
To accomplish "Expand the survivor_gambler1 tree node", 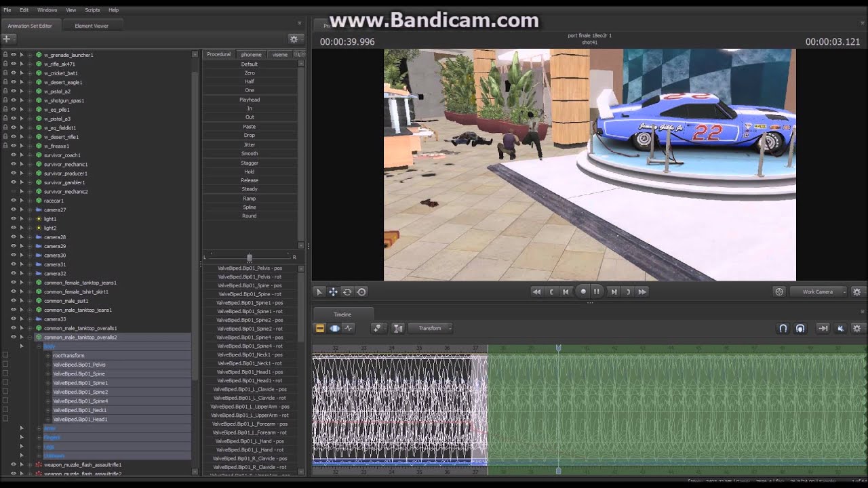I will pyautogui.click(x=30, y=182).
